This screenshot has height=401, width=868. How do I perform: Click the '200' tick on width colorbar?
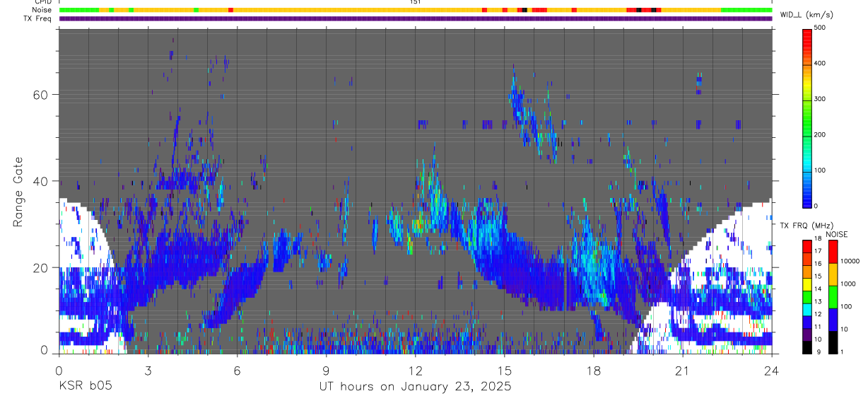point(821,134)
